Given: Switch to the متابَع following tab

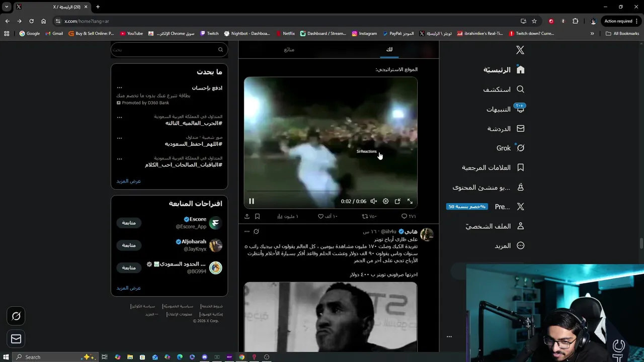Looking at the screenshot, I should tap(289, 49).
